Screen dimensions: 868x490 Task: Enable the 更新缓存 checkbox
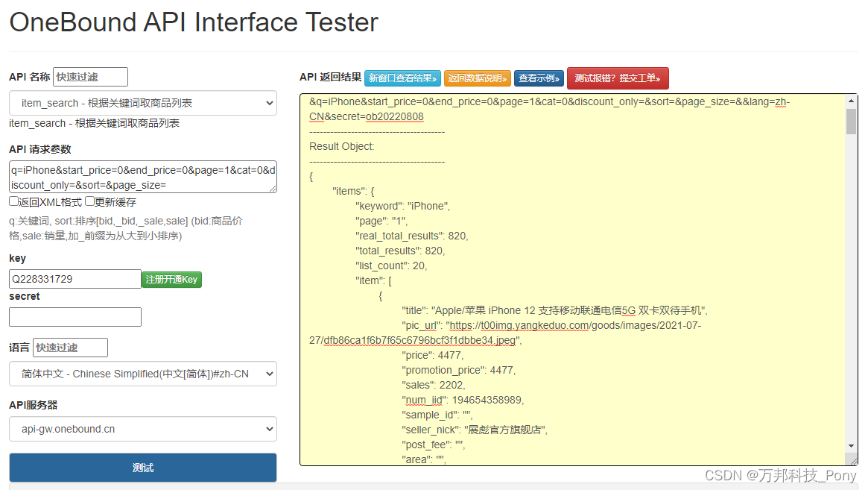[89, 201]
